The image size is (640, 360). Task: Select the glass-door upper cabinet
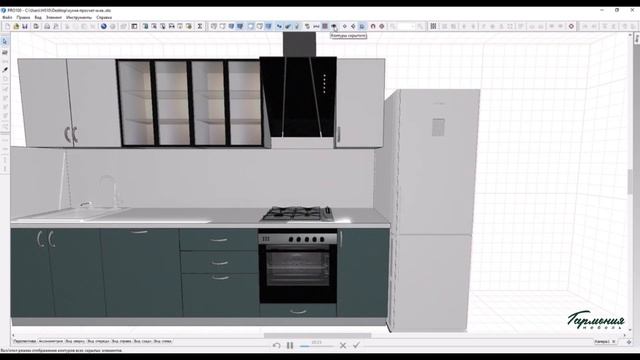(x=189, y=103)
